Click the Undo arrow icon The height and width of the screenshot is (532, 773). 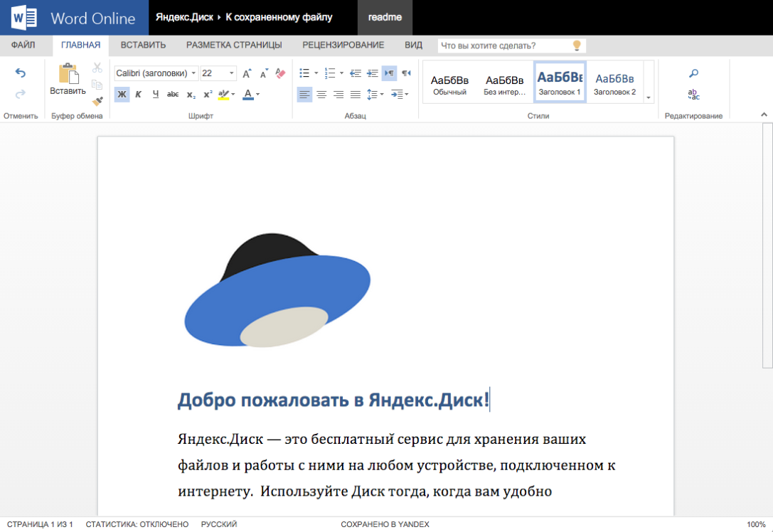click(x=21, y=73)
